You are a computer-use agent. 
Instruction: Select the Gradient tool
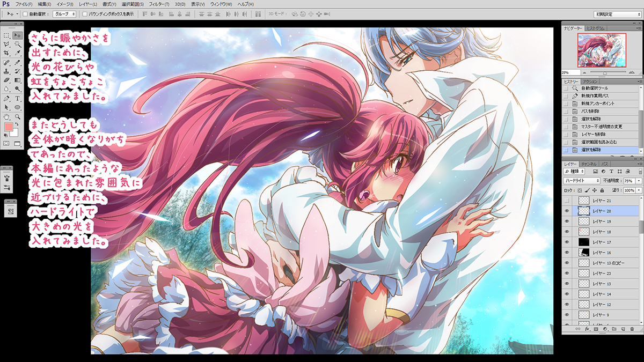point(18,80)
